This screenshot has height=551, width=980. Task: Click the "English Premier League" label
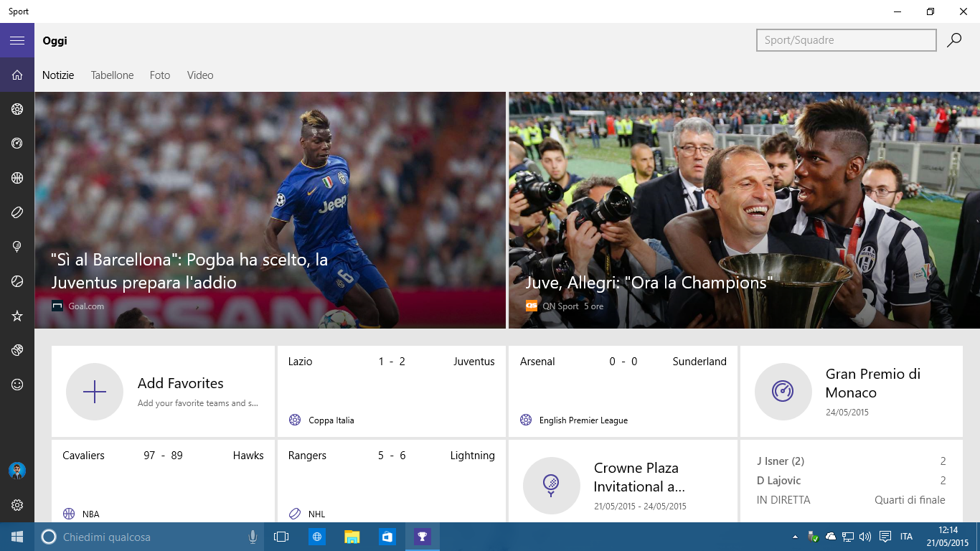click(x=583, y=420)
